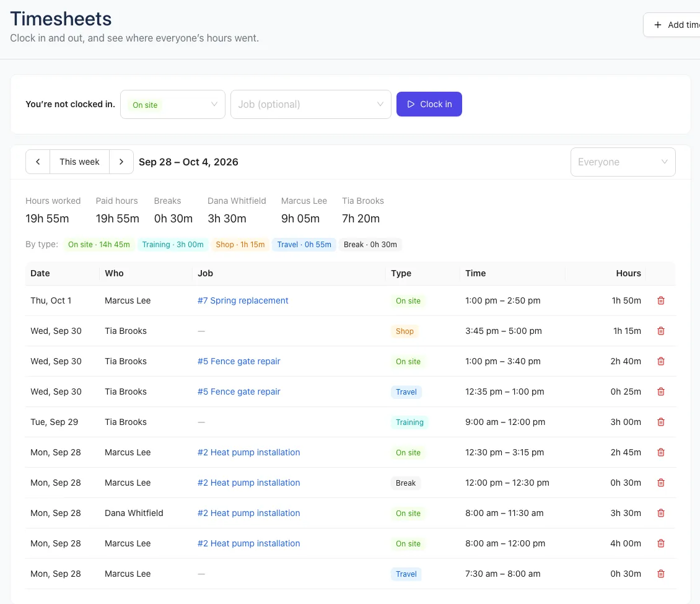Delete Tia Brooks' On site Fence gate entry
This screenshot has width=700, height=604.
pos(661,361)
